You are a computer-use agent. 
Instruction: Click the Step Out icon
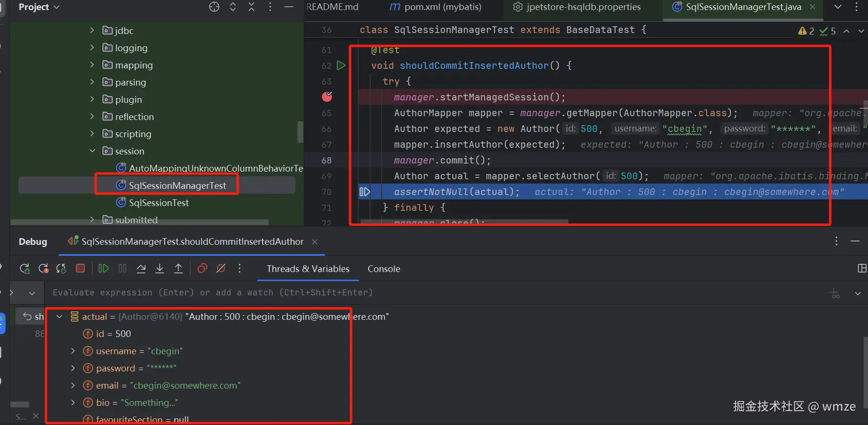[x=178, y=269]
